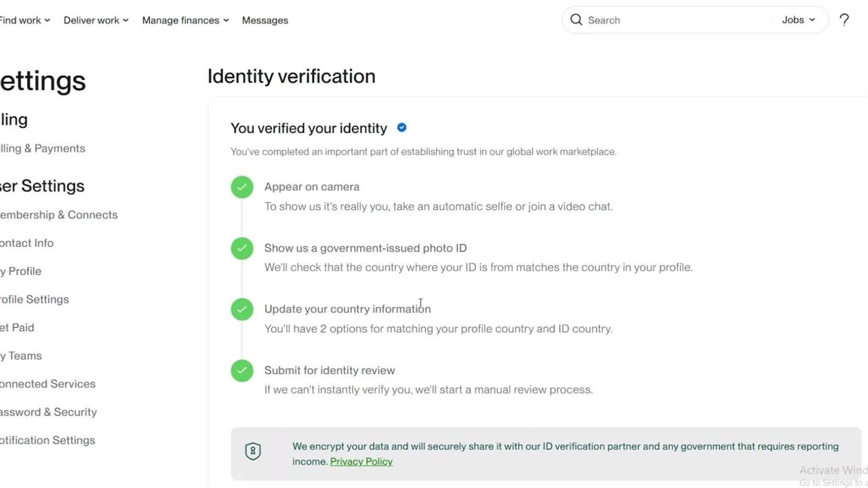Click the Submit for identity review checkmark
This screenshot has width=868, height=488.
point(242,371)
